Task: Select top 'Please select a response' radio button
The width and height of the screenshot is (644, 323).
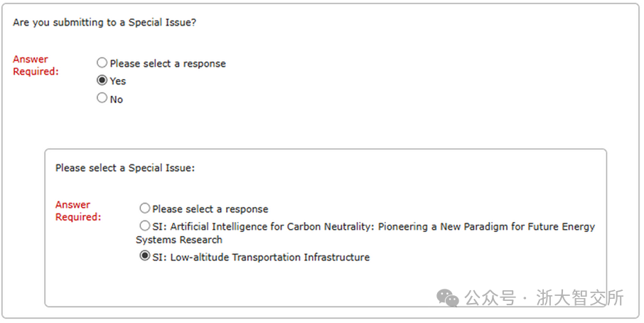Action: pyautogui.click(x=102, y=63)
